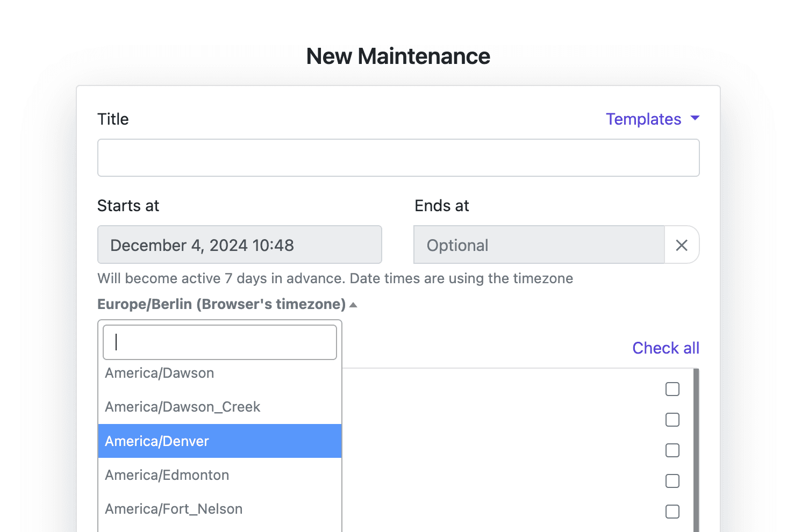787x532 pixels.
Task: Check the first monitor checkbox
Action: point(672,389)
